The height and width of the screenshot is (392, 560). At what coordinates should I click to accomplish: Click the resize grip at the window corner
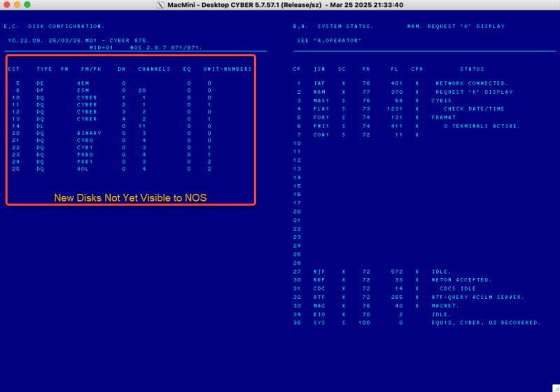pos(556,388)
